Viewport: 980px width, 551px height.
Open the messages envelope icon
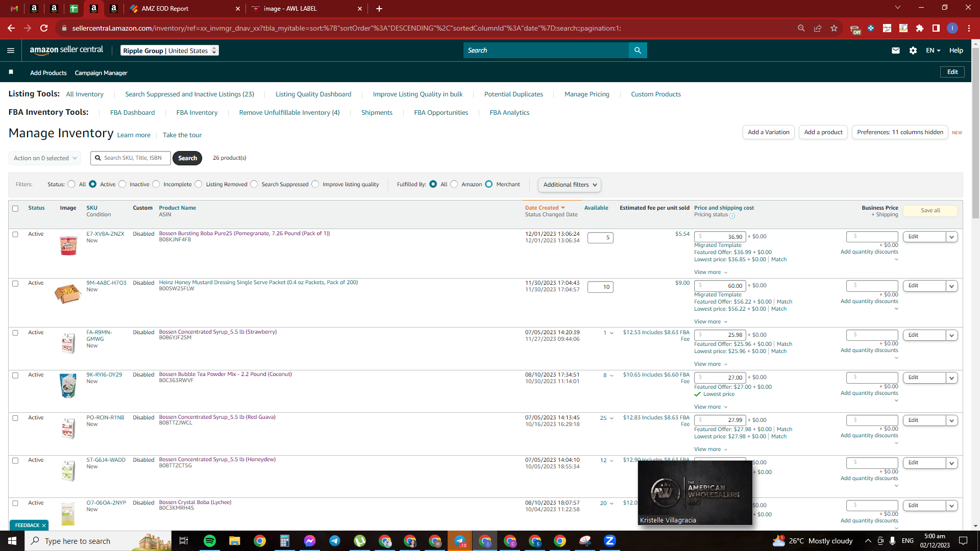click(x=895, y=51)
